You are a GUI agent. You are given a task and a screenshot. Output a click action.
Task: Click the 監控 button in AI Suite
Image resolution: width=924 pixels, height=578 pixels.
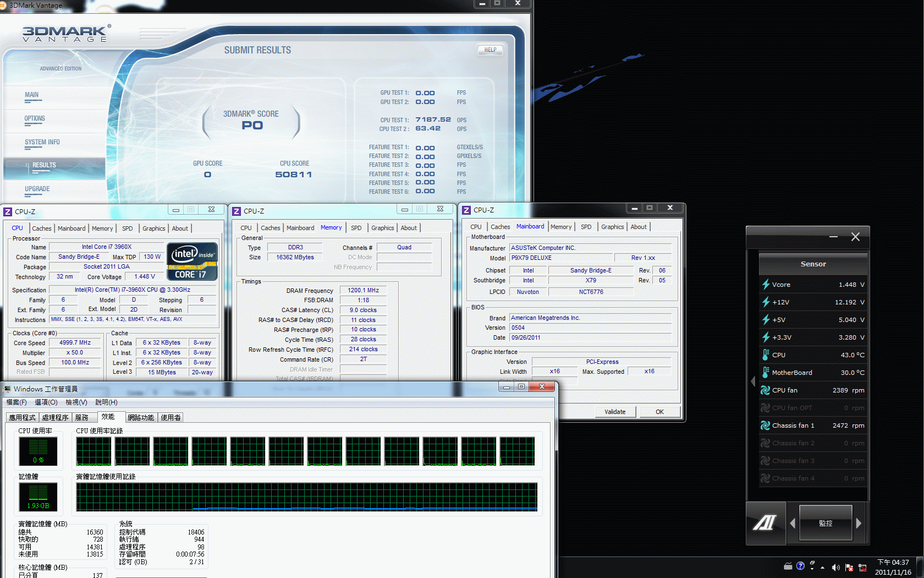[826, 523]
